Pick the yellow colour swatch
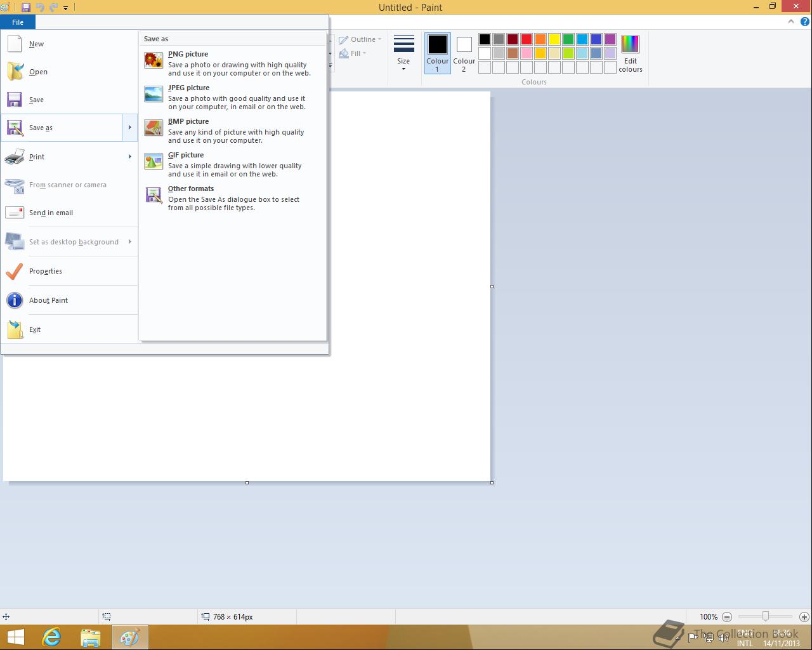 tap(554, 39)
